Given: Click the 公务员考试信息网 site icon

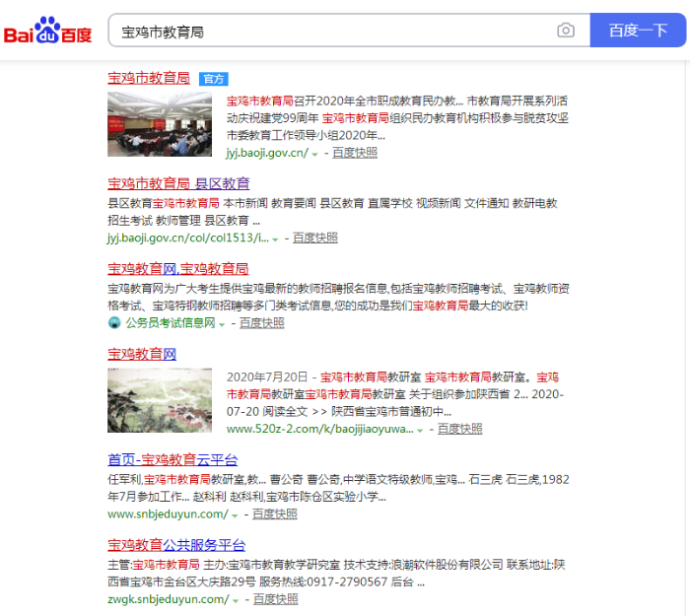Looking at the screenshot, I should [114, 323].
